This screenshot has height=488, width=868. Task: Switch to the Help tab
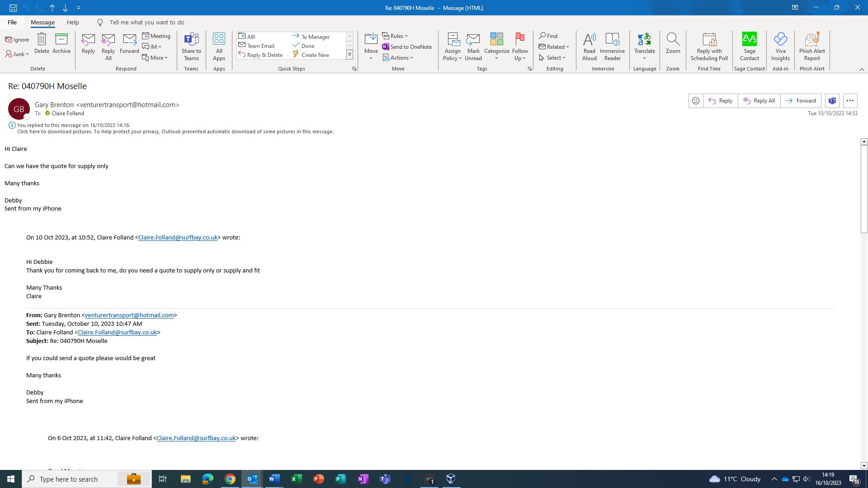(73, 22)
